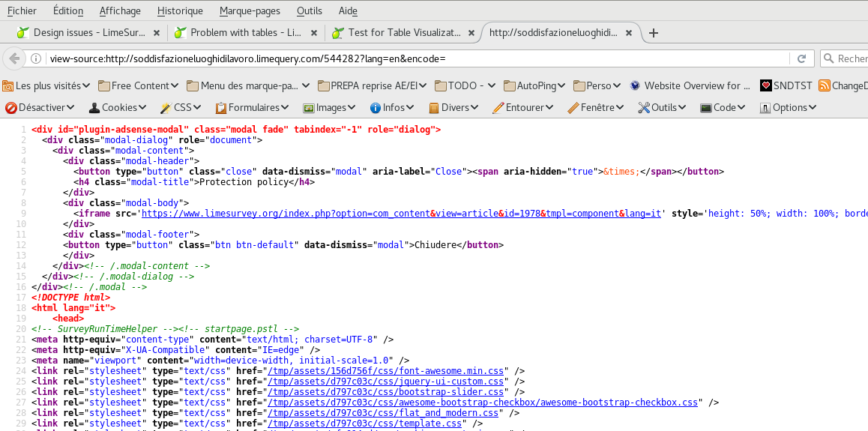Open the Historique menu
The width and height of the screenshot is (868, 431).
coord(180,10)
